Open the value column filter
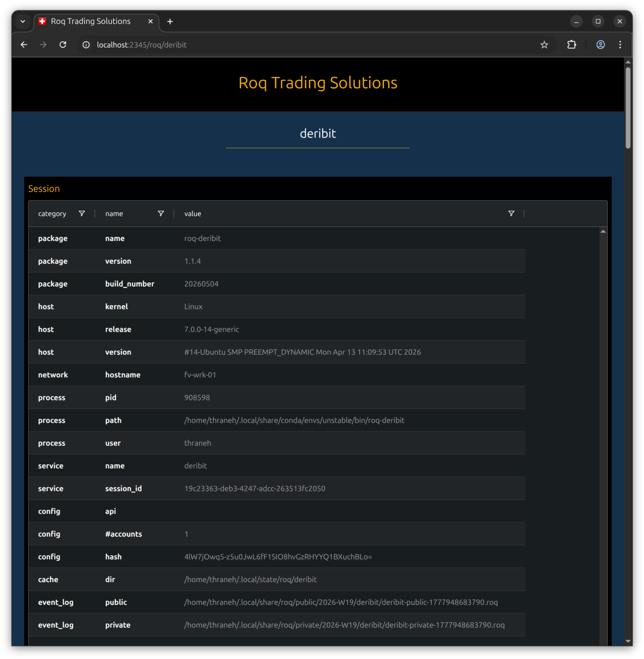Viewport: 644px width, 659px height. click(x=511, y=213)
